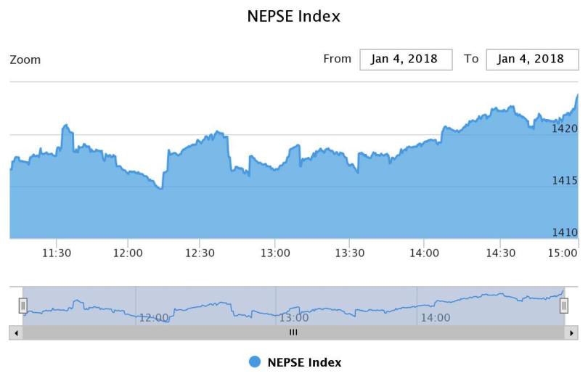Click the 1415 y-axis value label
Screen dimensions: 588x392
coord(565,181)
